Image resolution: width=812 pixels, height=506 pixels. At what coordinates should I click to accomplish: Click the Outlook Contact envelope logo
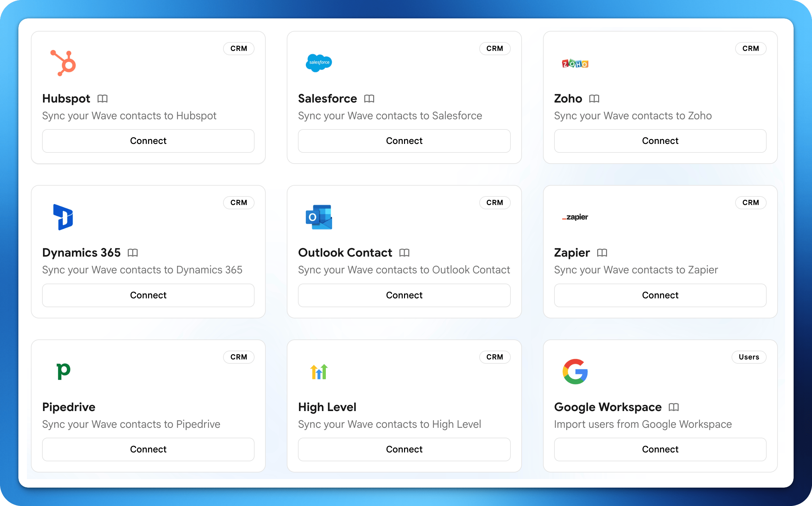pos(319,217)
